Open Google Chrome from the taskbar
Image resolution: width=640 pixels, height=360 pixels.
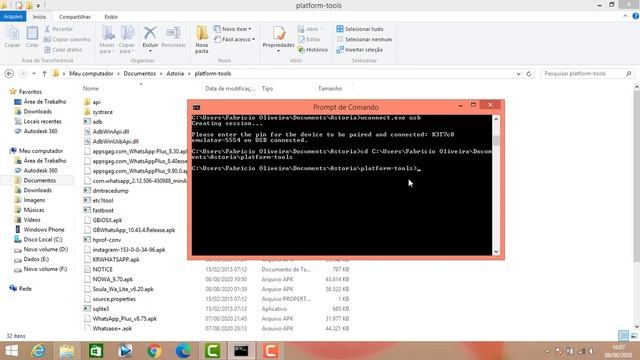tap(154, 351)
